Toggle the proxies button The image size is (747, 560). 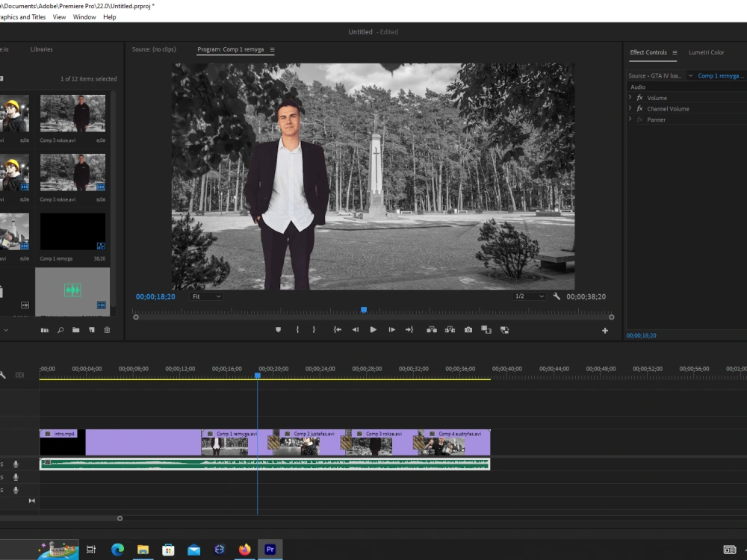(504, 329)
